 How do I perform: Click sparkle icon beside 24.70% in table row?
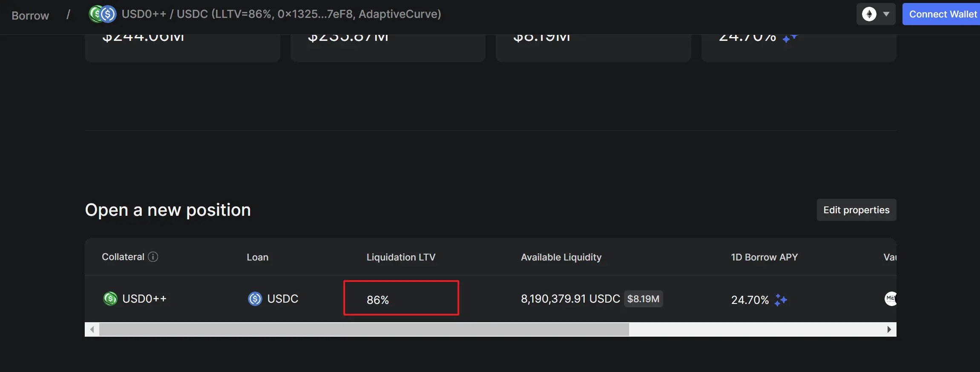(x=781, y=300)
